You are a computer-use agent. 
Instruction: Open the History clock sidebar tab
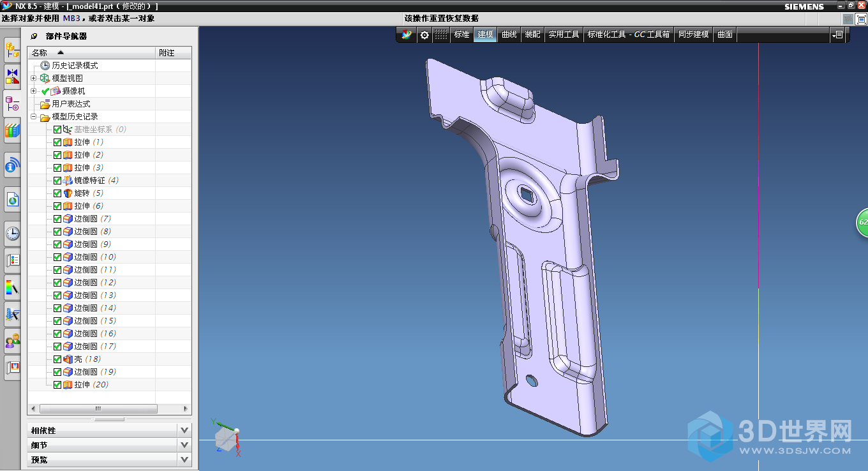point(12,234)
